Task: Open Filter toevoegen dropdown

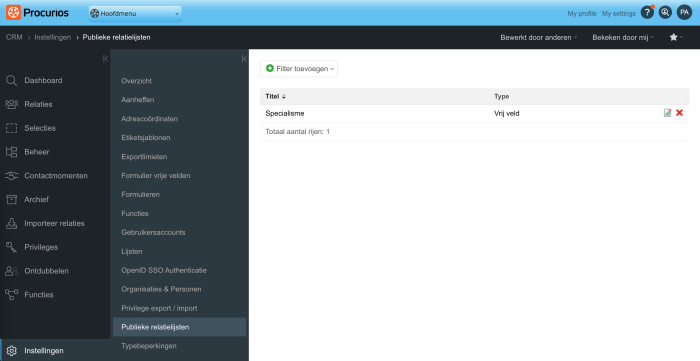Action: [x=299, y=69]
